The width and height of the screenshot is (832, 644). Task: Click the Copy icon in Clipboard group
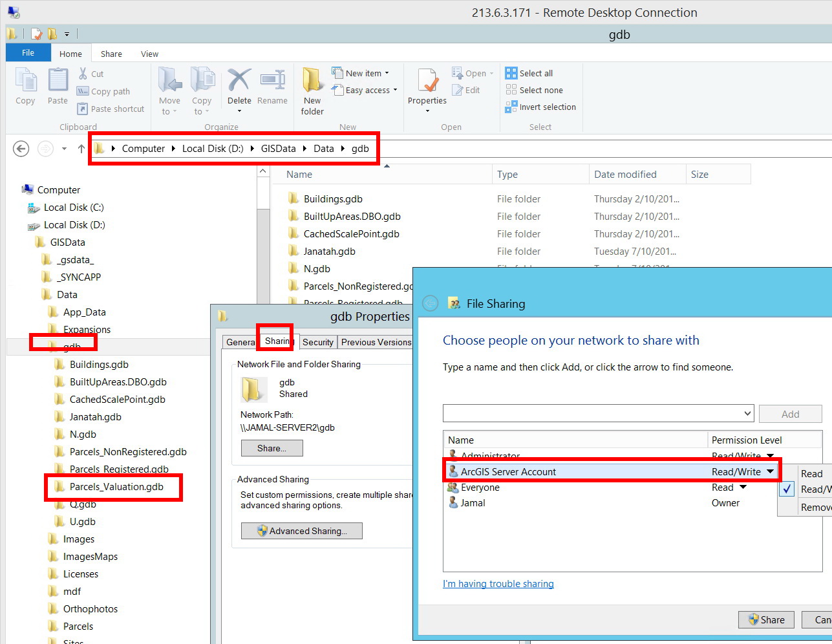[x=25, y=86]
